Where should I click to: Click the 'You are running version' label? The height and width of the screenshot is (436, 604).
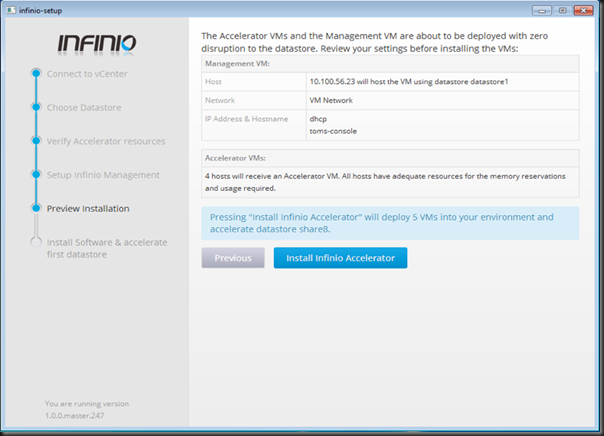tap(87, 404)
